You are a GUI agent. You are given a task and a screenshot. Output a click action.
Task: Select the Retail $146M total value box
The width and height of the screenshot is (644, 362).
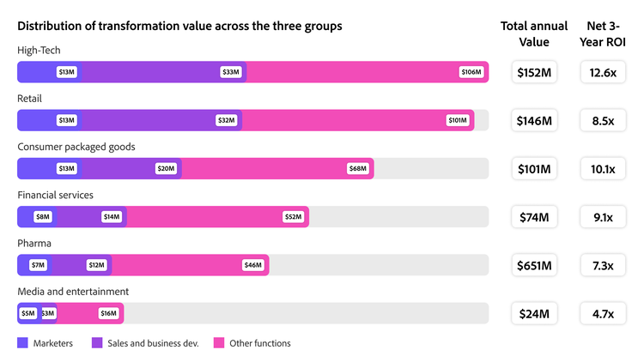[533, 121]
